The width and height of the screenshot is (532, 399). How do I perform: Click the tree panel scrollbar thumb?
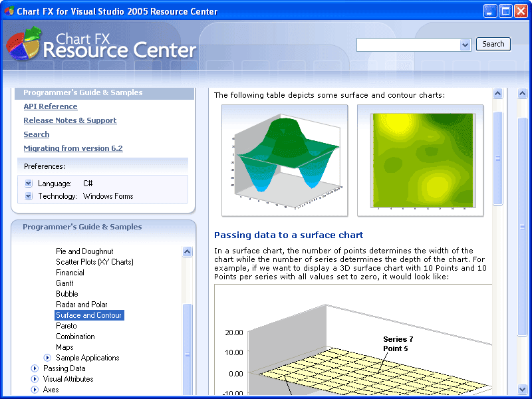coord(188,350)
